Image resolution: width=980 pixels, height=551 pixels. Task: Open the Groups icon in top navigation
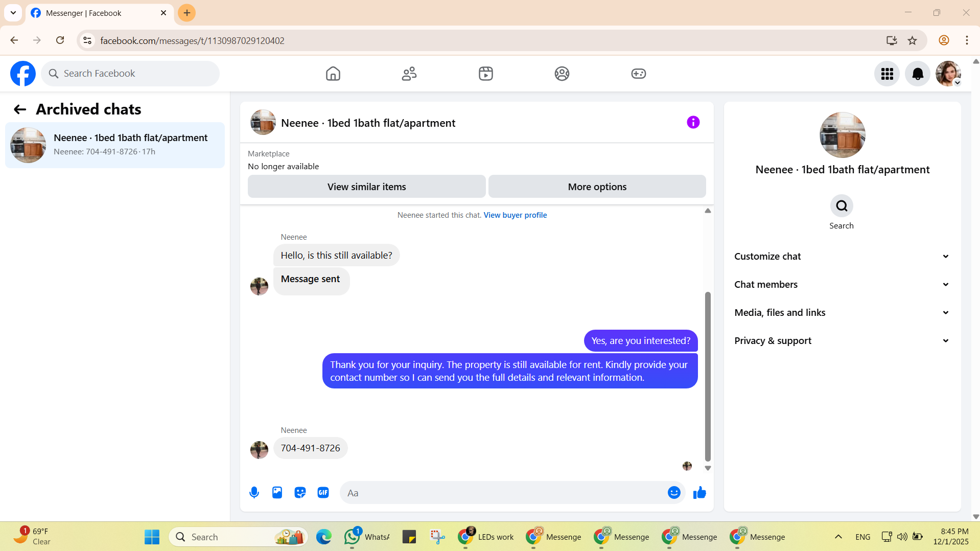point(562,74)
